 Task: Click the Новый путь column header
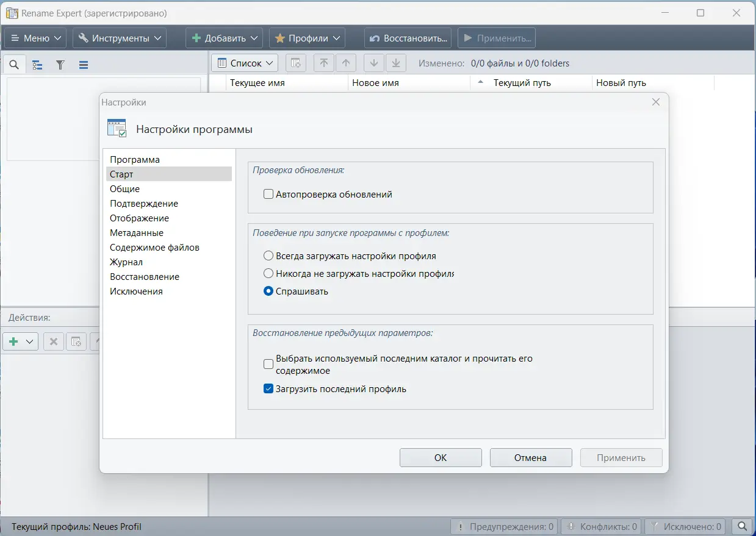pyautogui.click(x=653, y=82)
